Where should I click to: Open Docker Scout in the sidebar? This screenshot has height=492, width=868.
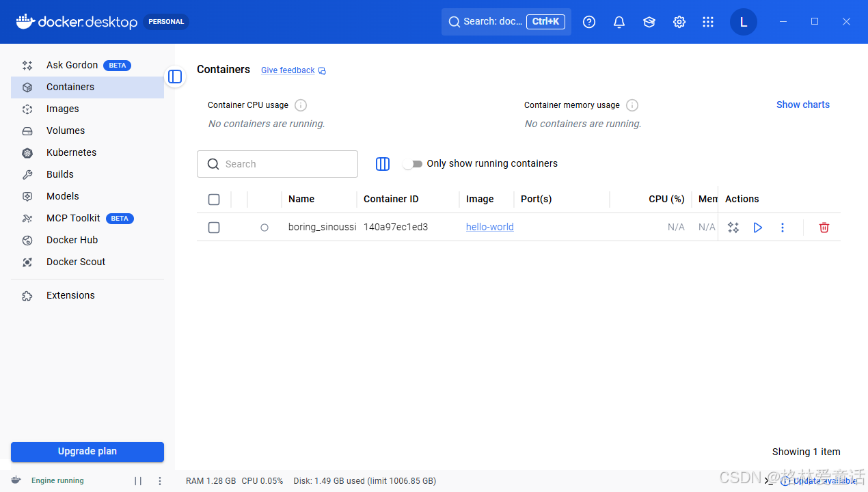pos(87,262)
